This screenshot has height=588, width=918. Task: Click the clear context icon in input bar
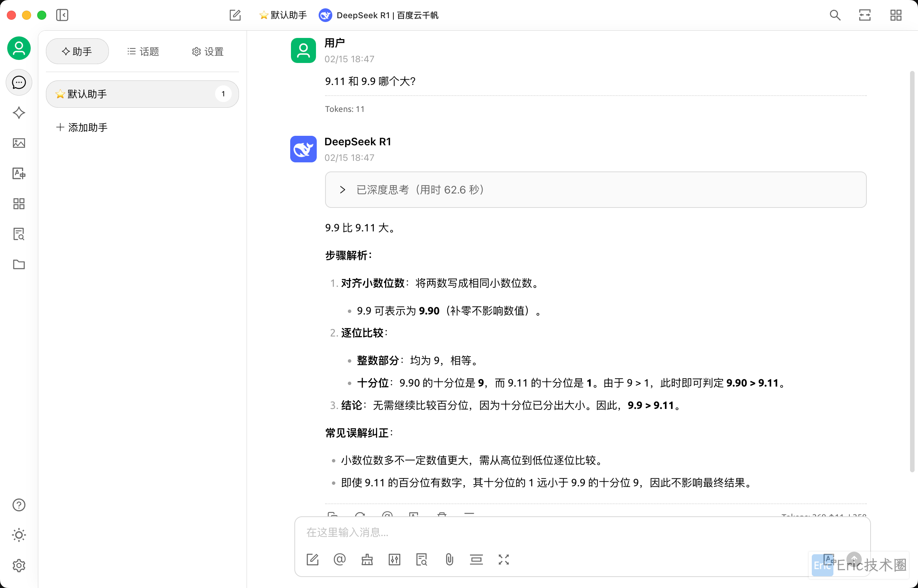(476, 560)
